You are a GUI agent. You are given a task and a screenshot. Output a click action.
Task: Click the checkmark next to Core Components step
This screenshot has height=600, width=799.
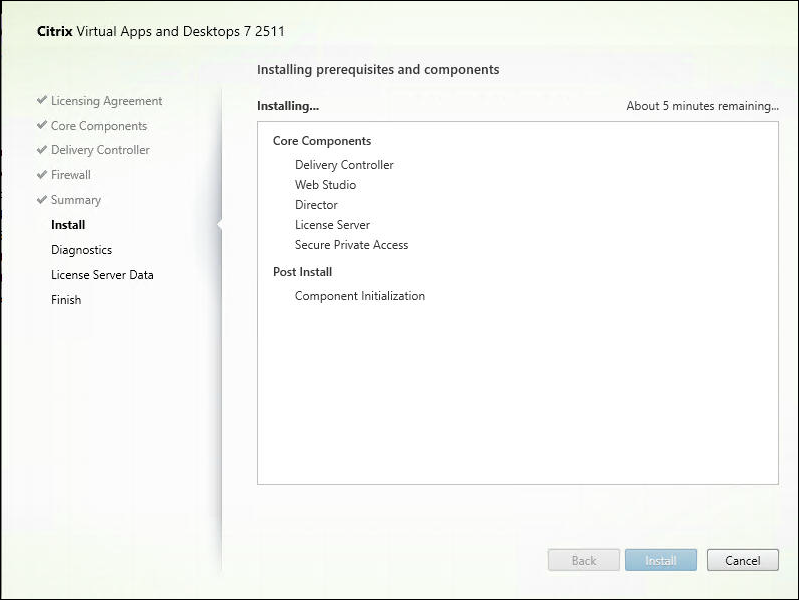42,125
